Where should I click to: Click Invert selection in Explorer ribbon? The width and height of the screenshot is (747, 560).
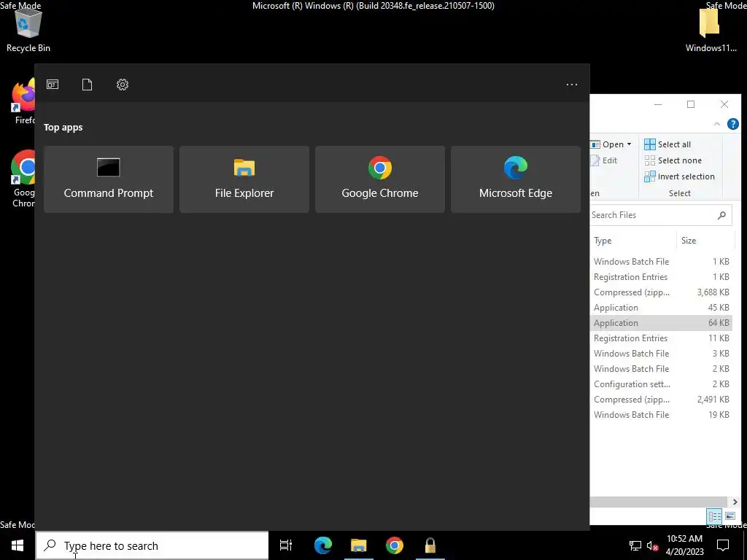679,176
